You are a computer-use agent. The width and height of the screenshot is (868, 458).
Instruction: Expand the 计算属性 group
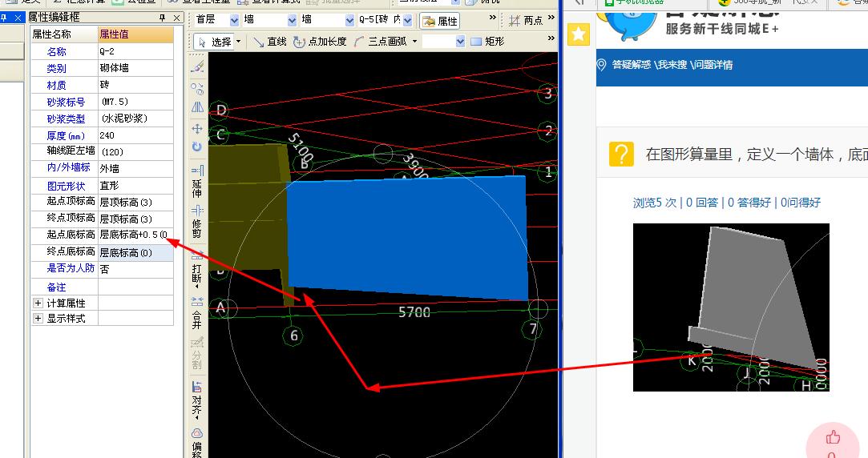click(38, 303)
